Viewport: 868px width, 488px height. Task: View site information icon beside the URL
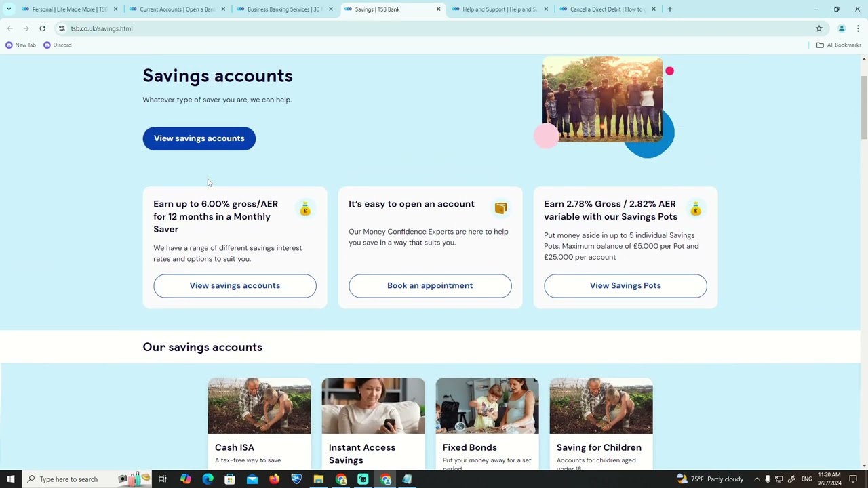62,28
